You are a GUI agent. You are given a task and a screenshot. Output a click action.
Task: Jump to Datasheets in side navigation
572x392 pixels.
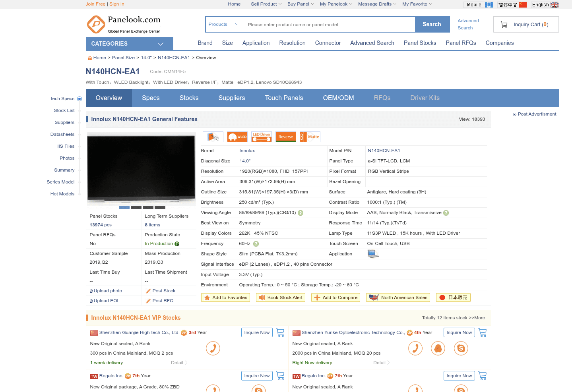(62, 134)
